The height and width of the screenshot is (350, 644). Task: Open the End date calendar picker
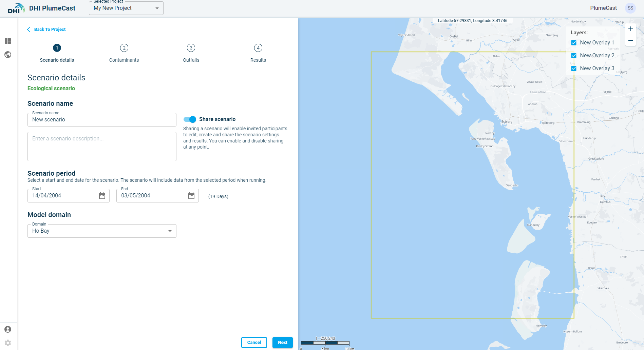pyautogui.click(x=191, y=196)
